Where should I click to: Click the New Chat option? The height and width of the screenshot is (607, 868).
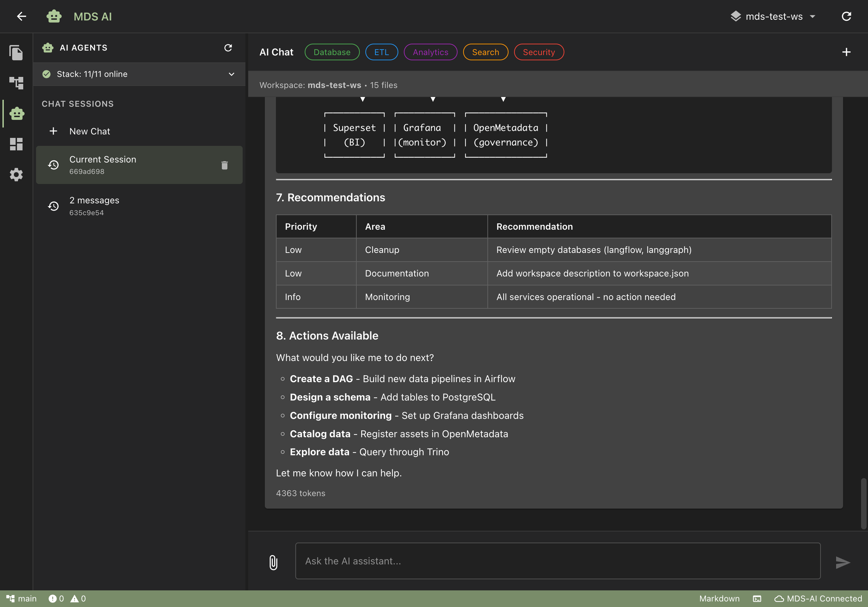pos(89,131)
